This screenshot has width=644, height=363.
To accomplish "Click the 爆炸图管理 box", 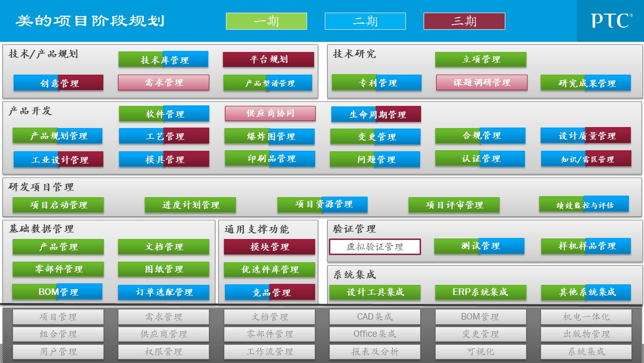I will tap(269, 136).
